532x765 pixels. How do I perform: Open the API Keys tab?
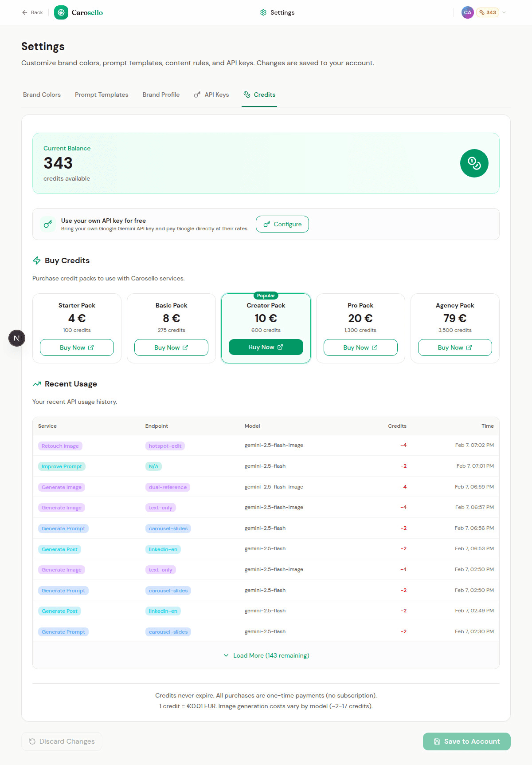click(211, 95)
